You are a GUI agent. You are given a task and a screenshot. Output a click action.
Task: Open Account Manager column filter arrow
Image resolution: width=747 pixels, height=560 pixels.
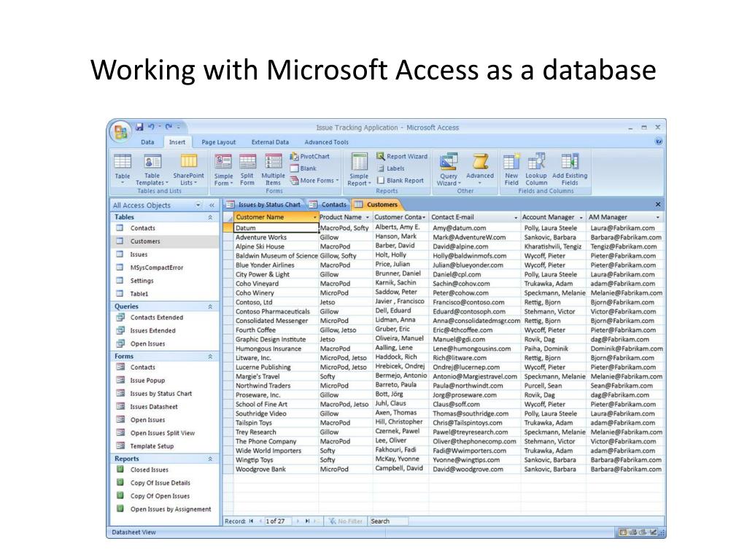581,217
